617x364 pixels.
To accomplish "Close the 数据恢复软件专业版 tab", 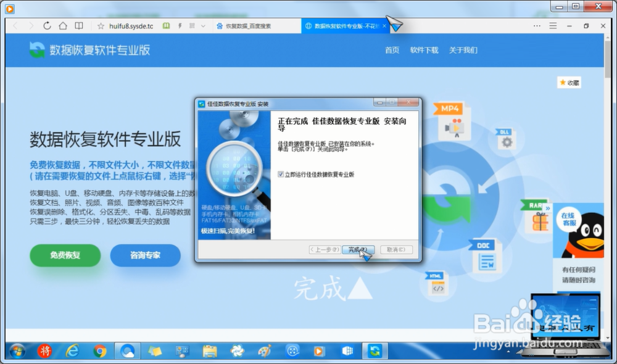I will tap(384, 26).
